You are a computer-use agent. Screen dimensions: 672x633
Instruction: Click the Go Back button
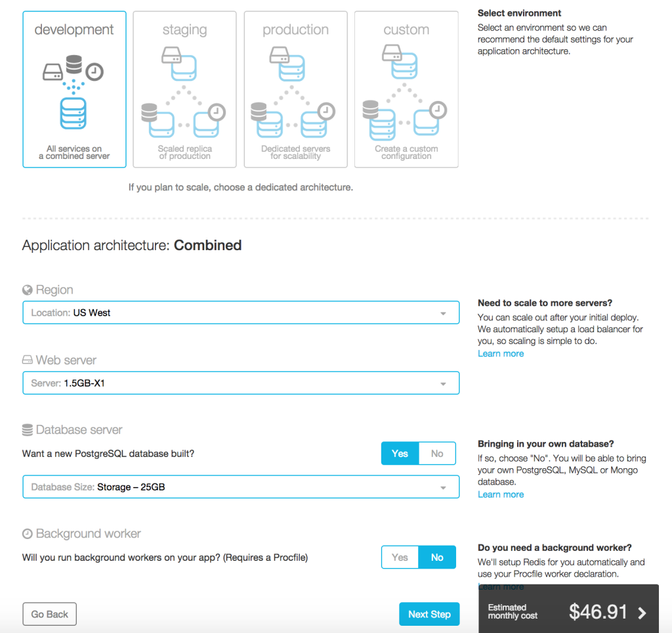[50, 615]
